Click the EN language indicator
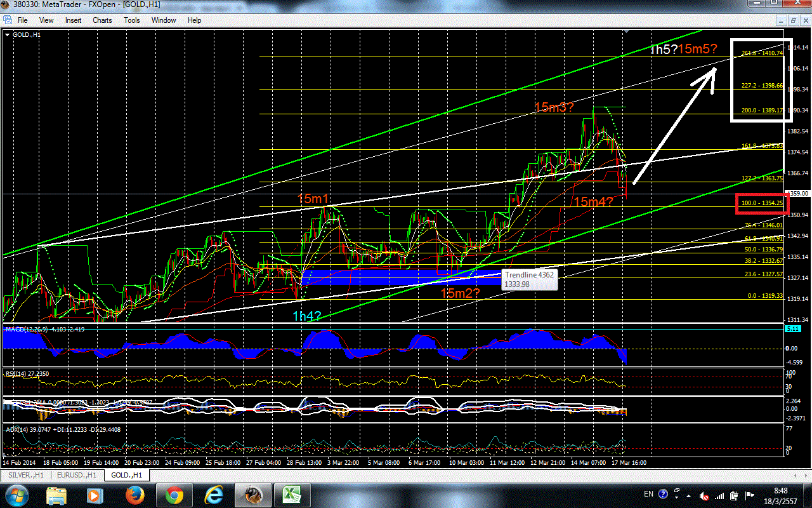 point(648,494)
